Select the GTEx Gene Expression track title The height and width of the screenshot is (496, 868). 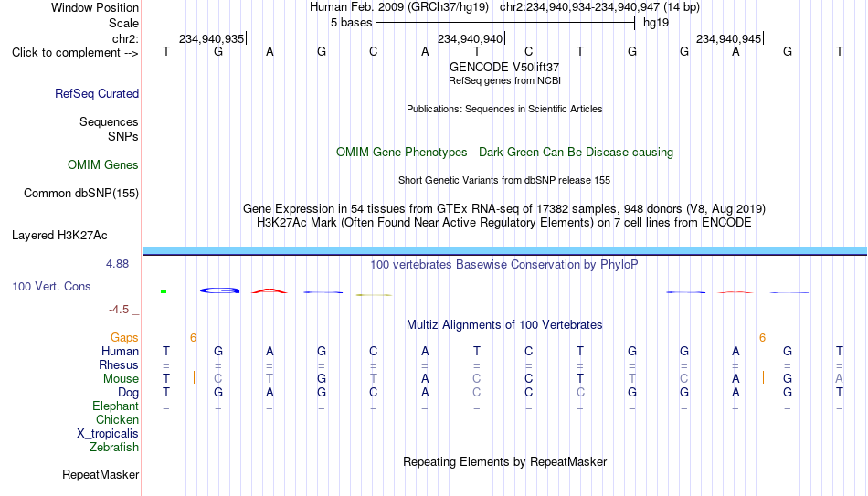click(x=504, y=208)
